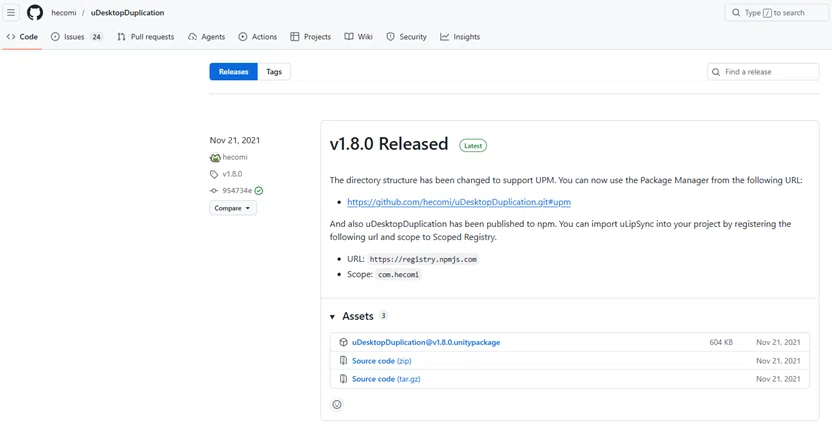Open commit 954734e

click(x=237, y=190)
